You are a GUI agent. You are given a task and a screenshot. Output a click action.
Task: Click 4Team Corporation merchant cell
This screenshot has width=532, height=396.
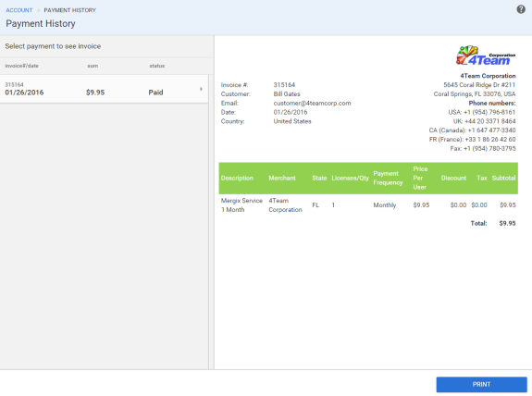(x=285, y=205)
